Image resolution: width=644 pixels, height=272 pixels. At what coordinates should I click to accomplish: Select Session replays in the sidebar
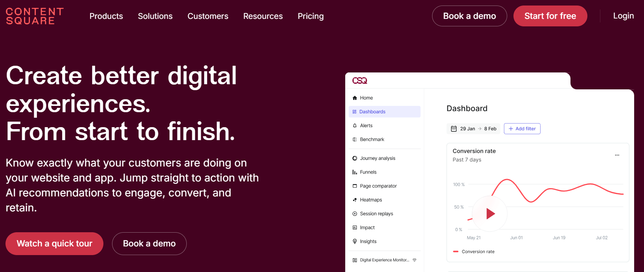coord(355,213)
